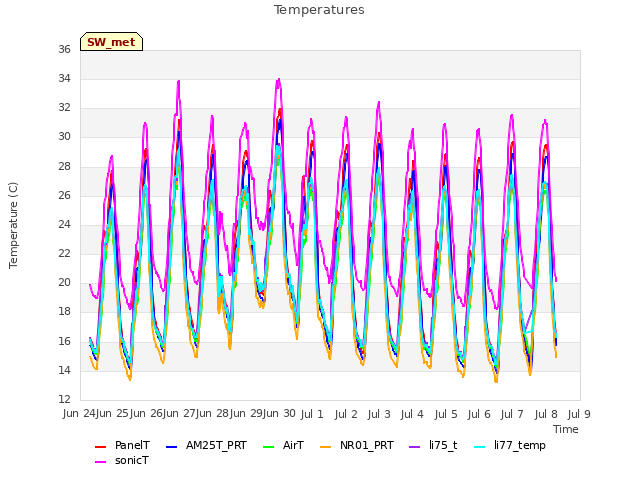Click the Jul 1 x-axis tick label
This screenshot has height=480, width=640.
312,414
